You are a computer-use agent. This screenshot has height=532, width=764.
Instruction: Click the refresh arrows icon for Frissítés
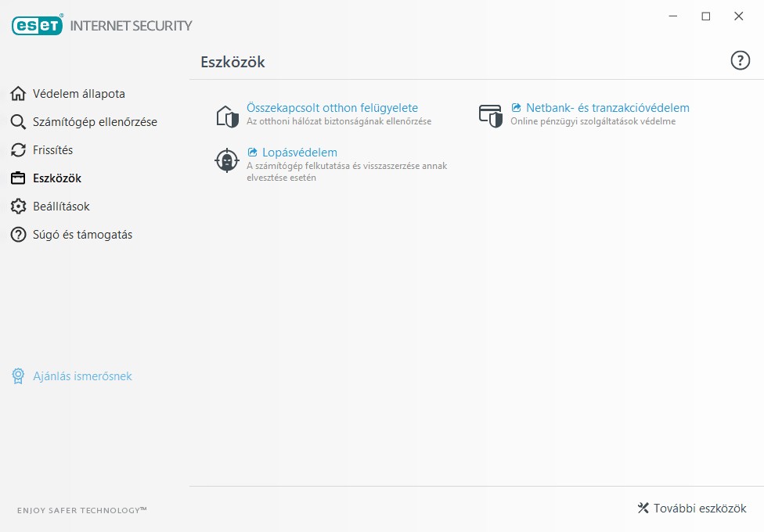[18, 150]
